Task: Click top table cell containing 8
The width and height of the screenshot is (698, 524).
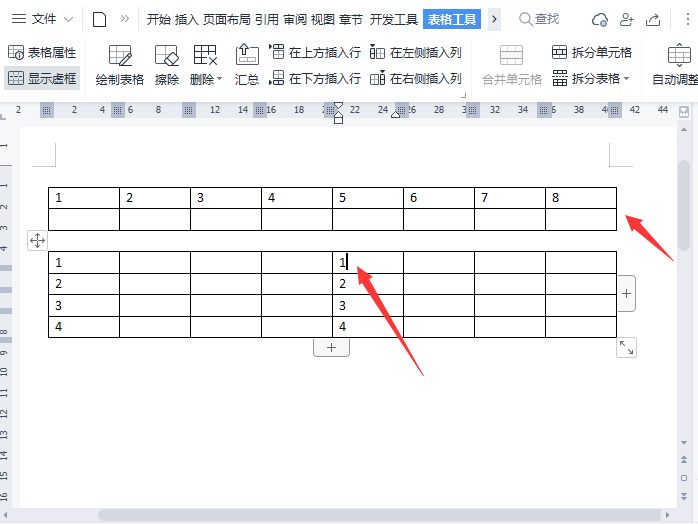Action: pos(581,198)
